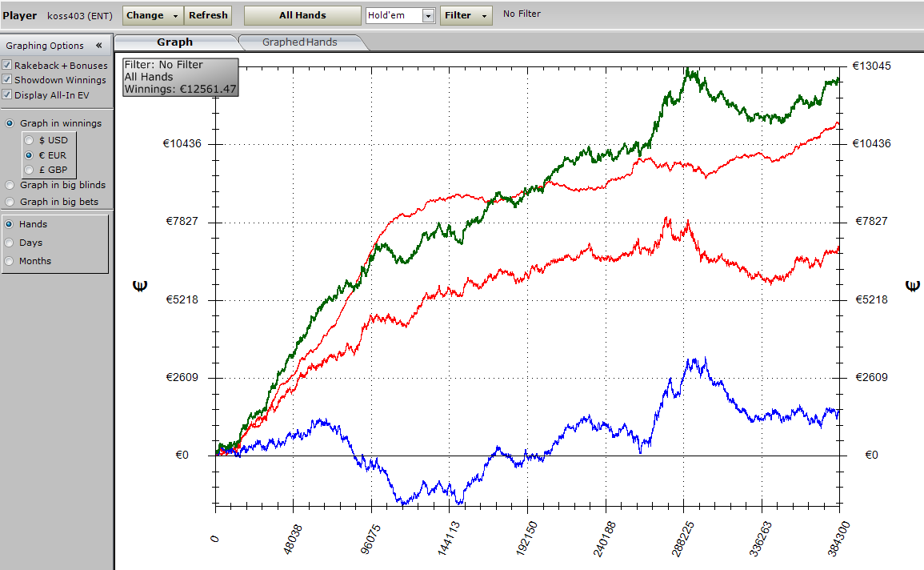This screenshot has width=924, height=570.
Task: Select Graph in big bets option
Action: click(x=10, y=202)
